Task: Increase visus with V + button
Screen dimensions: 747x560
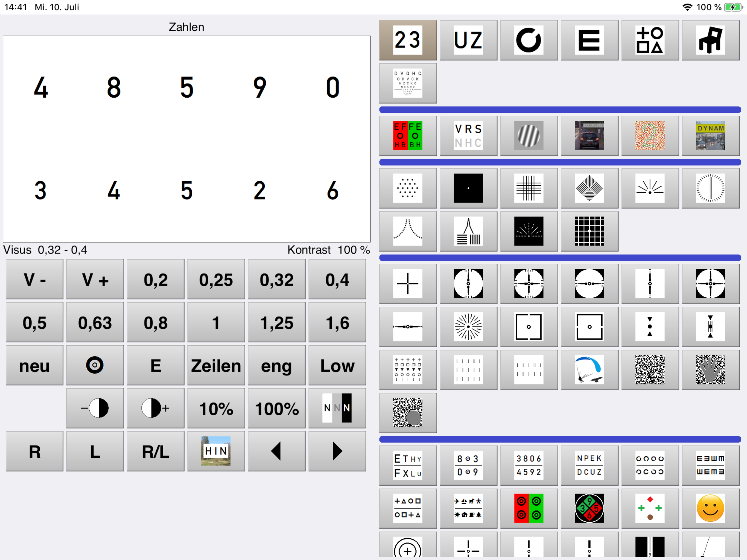Action: click(x=95, y=280)
